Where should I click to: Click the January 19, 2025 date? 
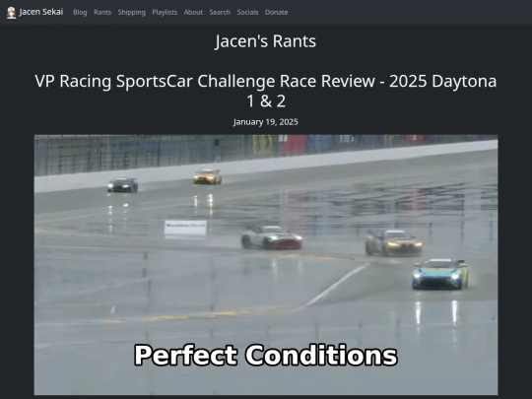point(266,122)
